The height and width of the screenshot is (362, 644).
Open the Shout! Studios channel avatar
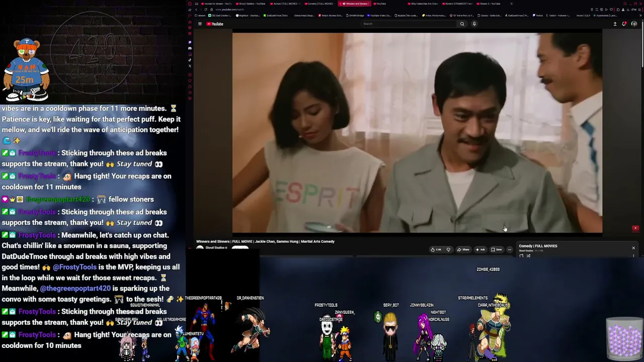tap(200, 248)
